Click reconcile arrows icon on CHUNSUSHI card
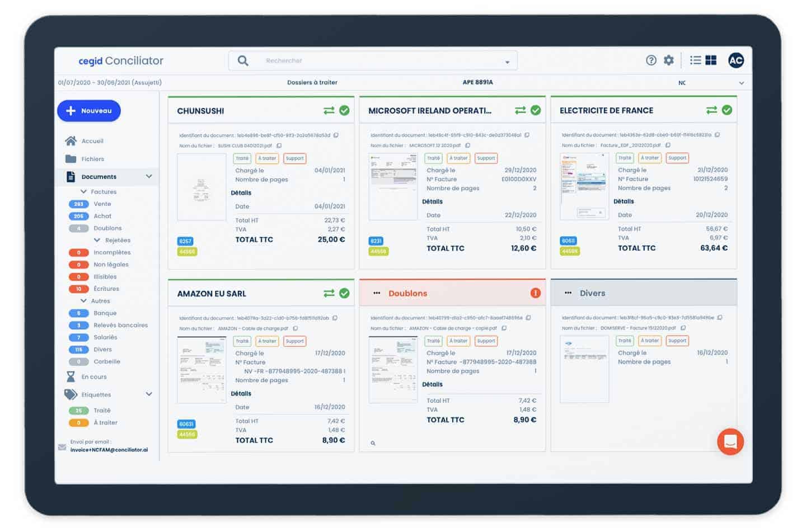 tap(329, 111)
